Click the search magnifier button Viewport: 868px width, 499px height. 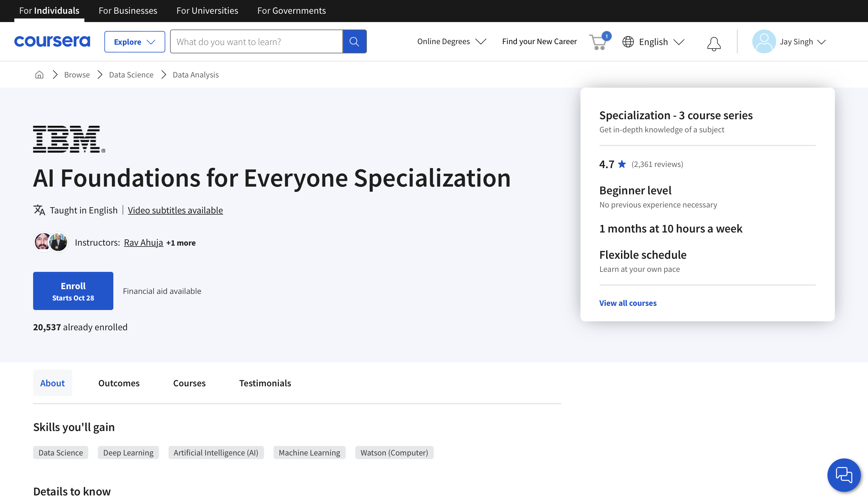coord(354,41)
